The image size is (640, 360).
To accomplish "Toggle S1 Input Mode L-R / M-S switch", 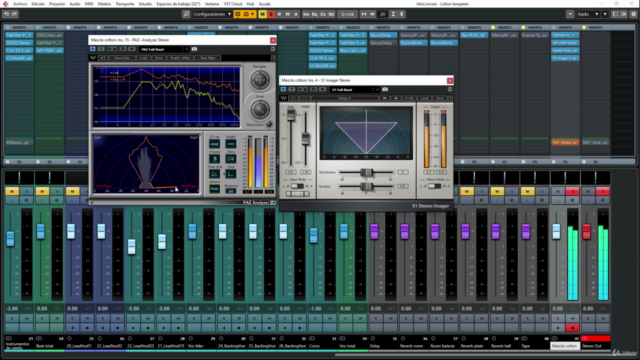I will click(297, 186).
